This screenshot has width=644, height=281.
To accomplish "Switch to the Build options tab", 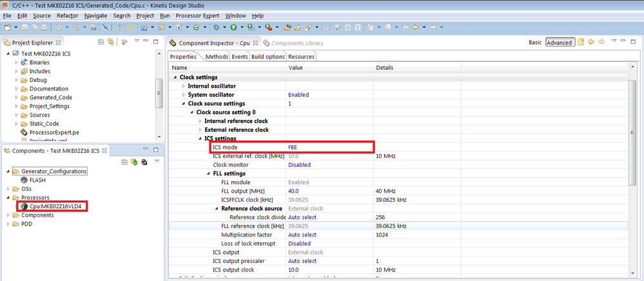I will coord(268,57).
